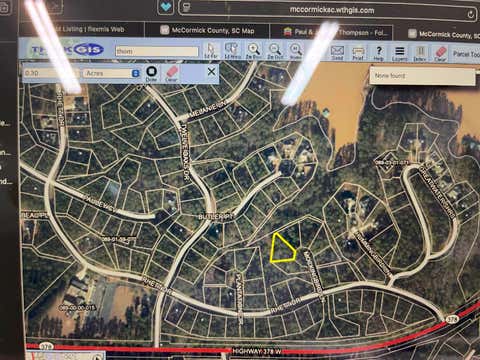This screenshot has width=480, height=360.
Task: Click the ThinkGIS logo
Action: [x=67, y=50]
